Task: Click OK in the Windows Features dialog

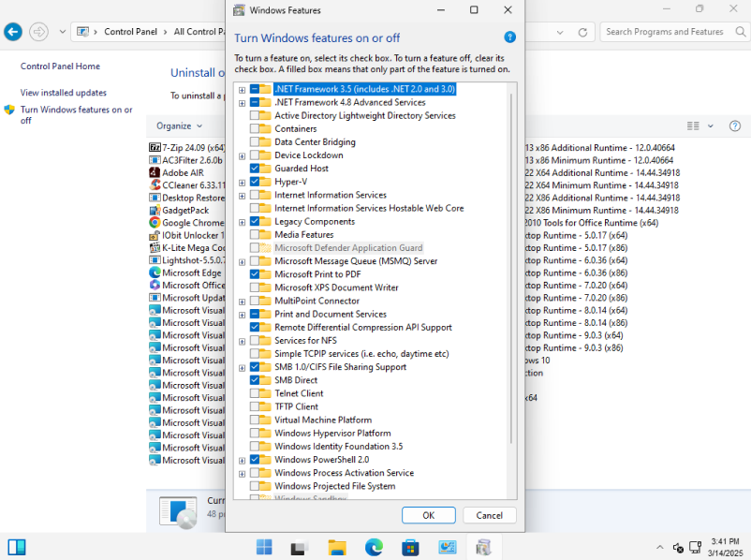Action: click(x=428, y=515)
